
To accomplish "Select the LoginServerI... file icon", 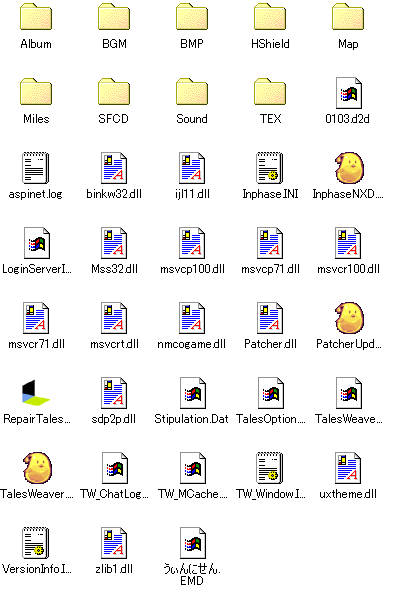I will click(x=37, y=243).
